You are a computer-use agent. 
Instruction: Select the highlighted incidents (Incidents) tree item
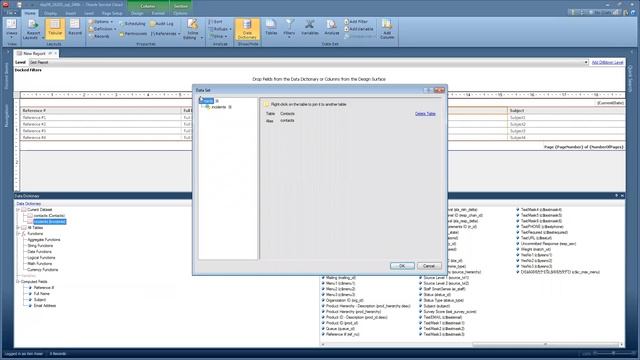(x=49, y=222)
